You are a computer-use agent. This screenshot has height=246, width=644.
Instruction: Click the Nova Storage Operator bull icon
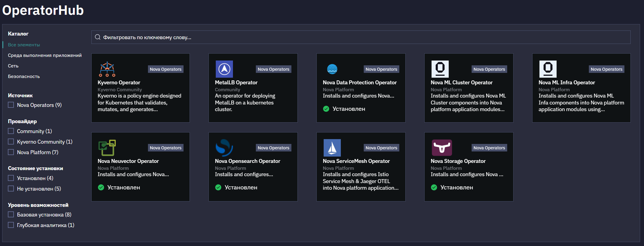coord(442,148)
